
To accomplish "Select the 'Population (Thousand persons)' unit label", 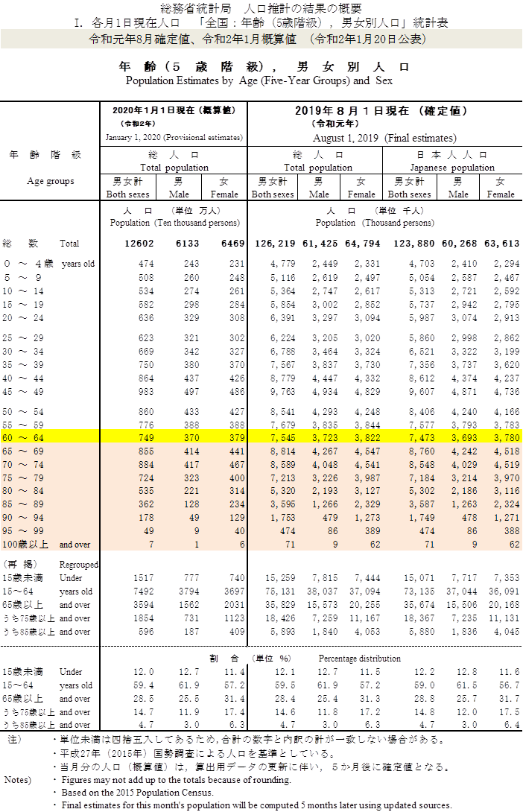I will click(384, 223).
